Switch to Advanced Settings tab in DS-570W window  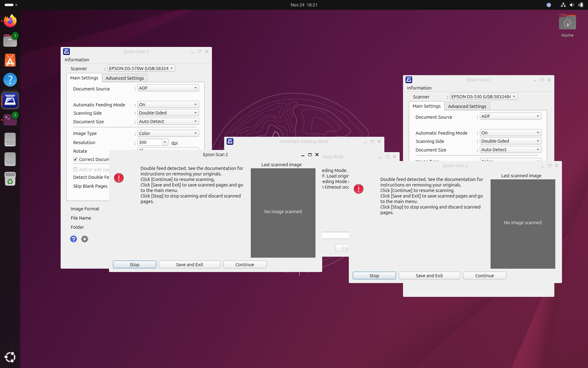(x=125, y=78)
